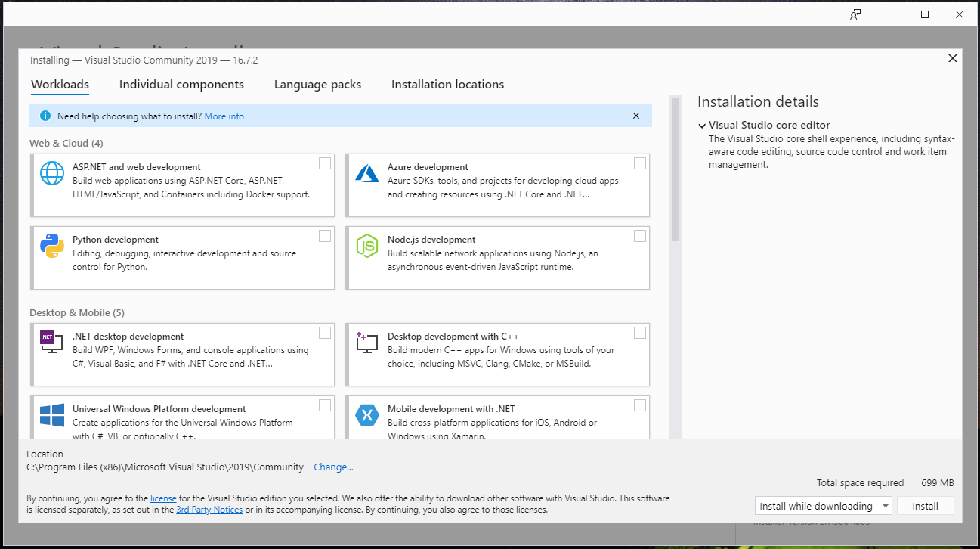This screenshot has height=549, width=980.
Task: Click the Node.js hexagon icon
Action: (x=367, y=246)
